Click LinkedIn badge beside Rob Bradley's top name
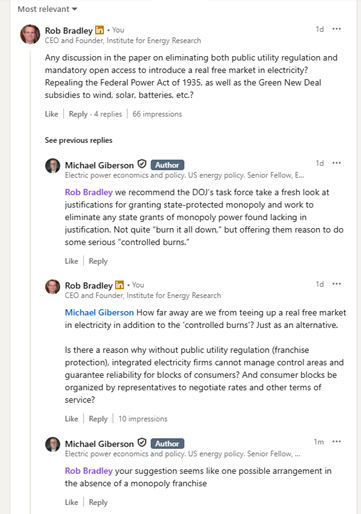361x514 pixels. pos(99,30)
